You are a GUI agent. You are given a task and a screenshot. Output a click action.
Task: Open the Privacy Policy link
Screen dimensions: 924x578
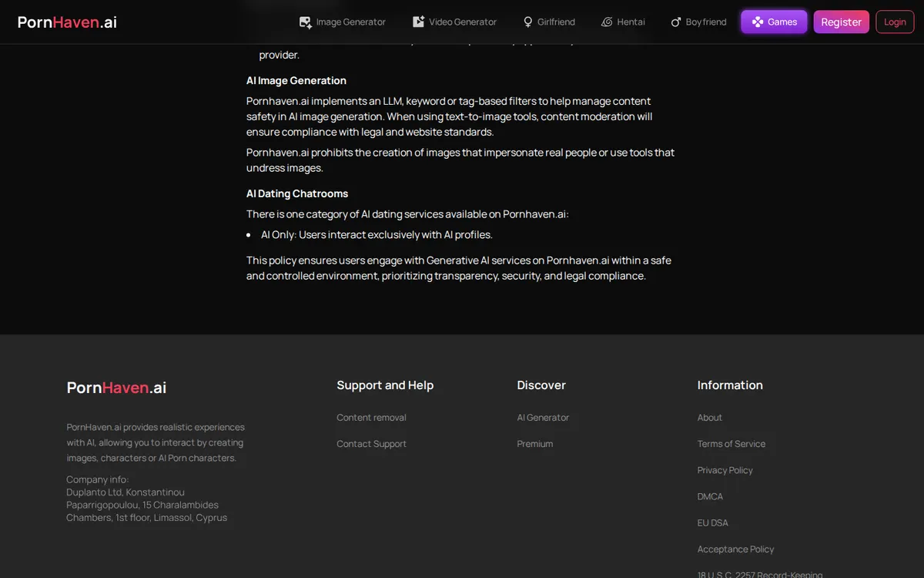tap(725, 470)
